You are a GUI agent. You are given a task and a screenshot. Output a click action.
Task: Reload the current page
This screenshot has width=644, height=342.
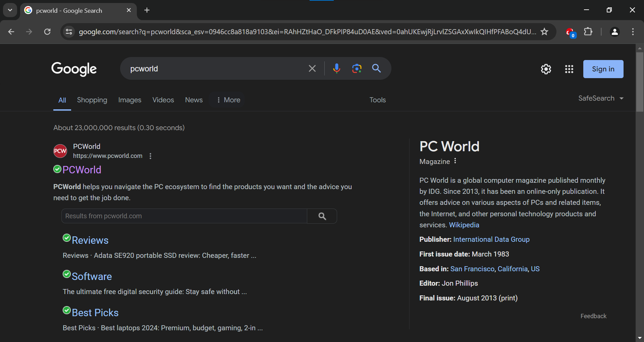click(x=47, y=32)
